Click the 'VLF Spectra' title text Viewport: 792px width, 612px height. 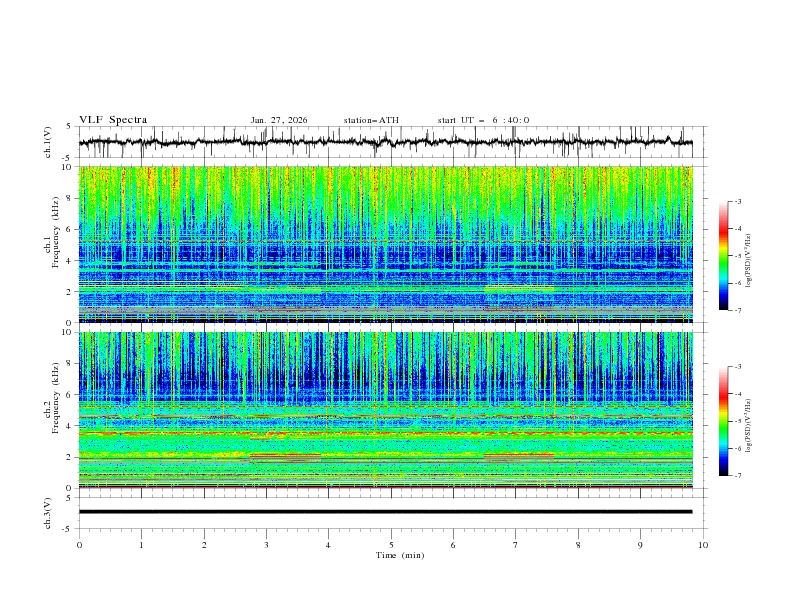[x=113, y=120]
